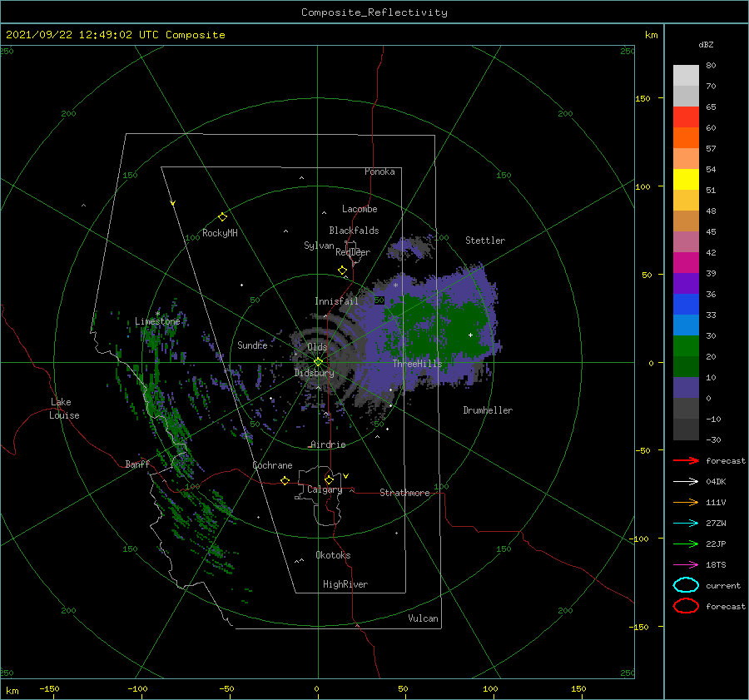This screenshot has width=749, height=700.
Task: Click the yellow diamond marker near RockyMH
Action: coord(222,217)
